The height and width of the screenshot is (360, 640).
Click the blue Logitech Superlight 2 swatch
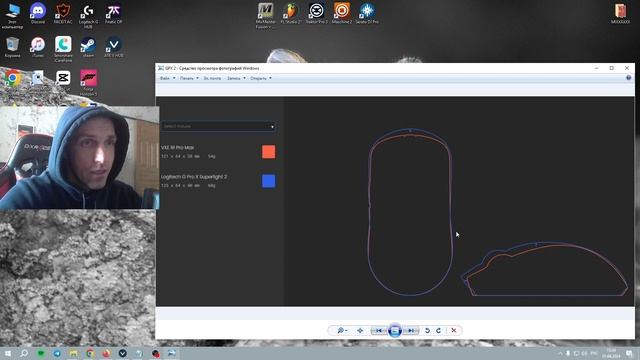[x=269, y=181]
